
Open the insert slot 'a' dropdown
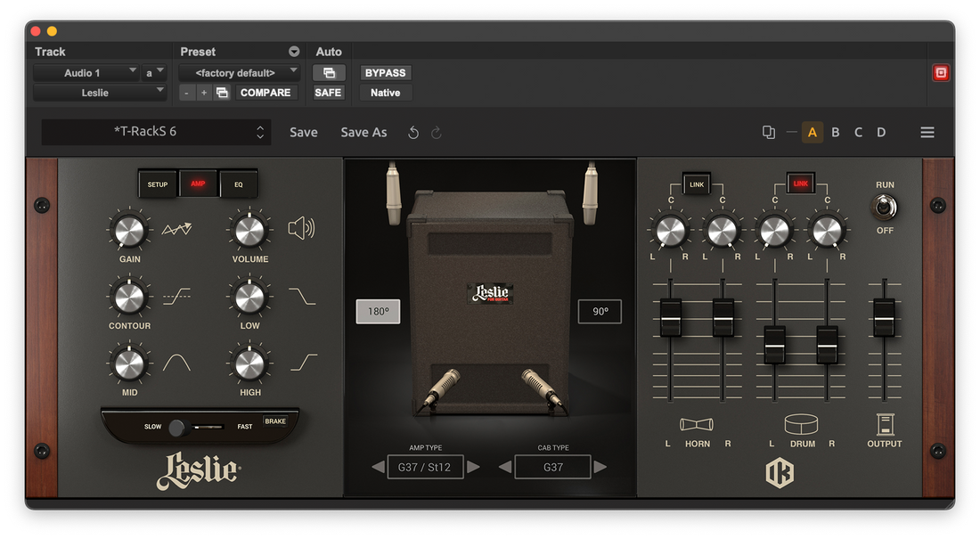coord(154,72)
